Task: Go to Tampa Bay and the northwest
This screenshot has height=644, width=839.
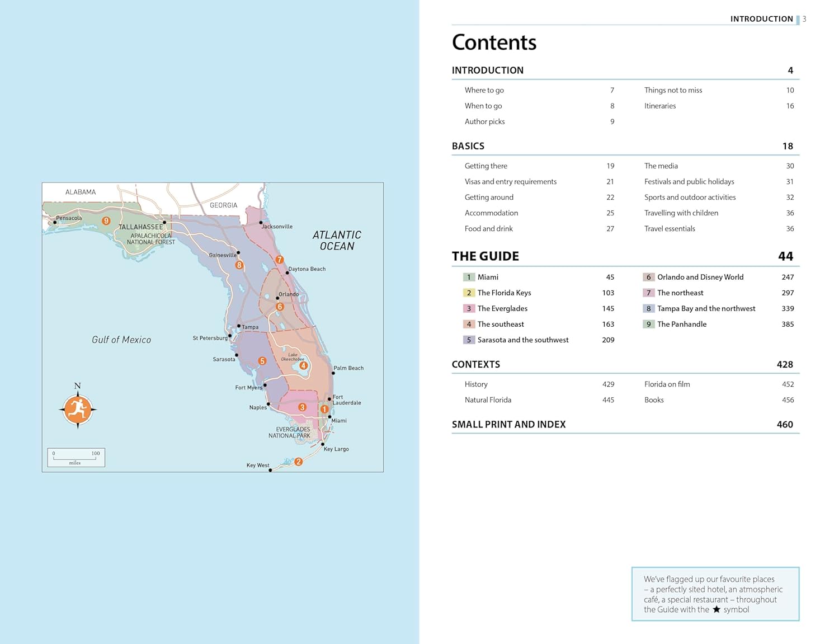Action: tap(706, 308)
